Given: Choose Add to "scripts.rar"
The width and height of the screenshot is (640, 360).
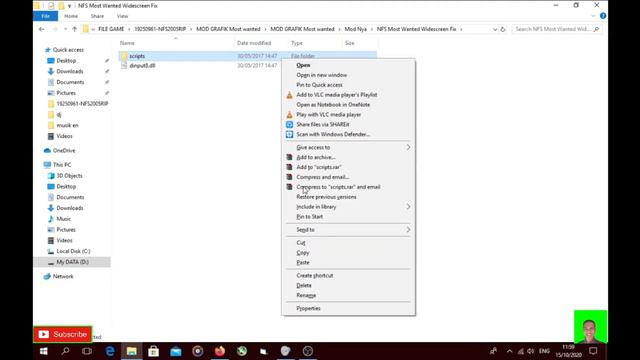Looking at the screenshot, I should click(x=319, y=167).
